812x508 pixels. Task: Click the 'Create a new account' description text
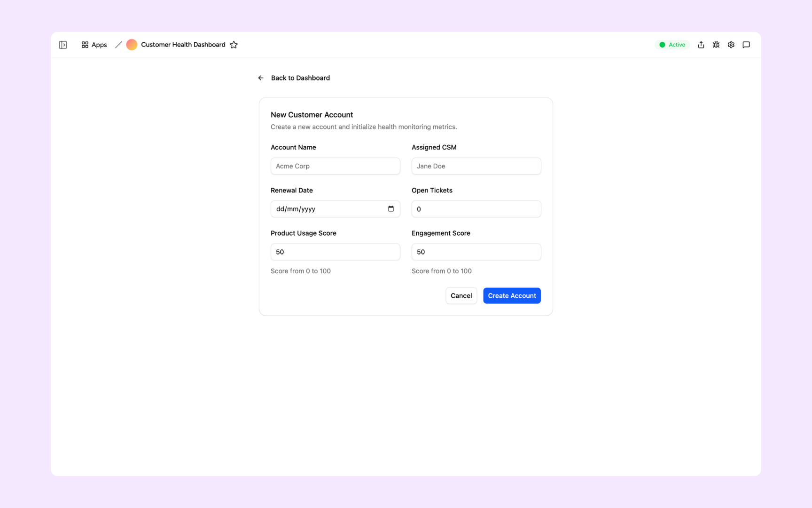pyautogui.click(x=364, y=127)
